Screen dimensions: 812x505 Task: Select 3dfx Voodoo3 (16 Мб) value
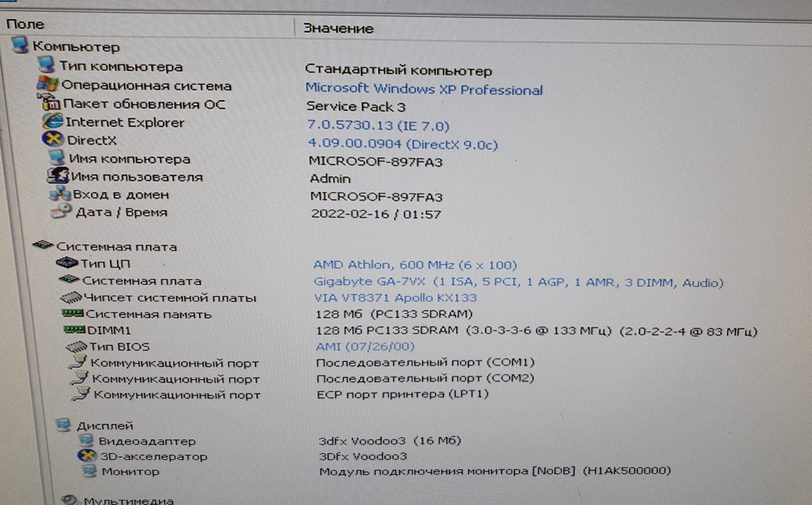(389, 440)
